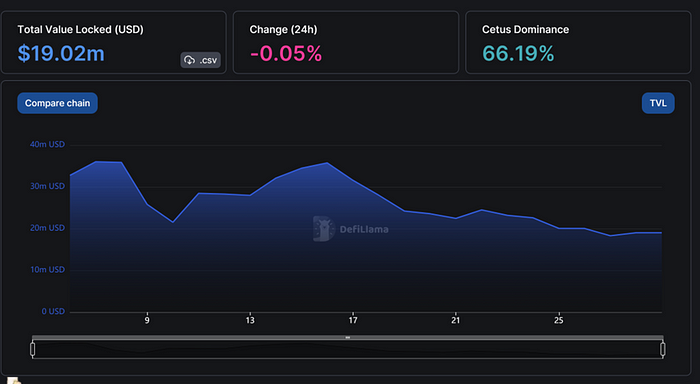The height and width of the screenshot is (384, 700).
Task: Click the 66.19% Cetus Dominance value
Action: [x=518, y=54]
